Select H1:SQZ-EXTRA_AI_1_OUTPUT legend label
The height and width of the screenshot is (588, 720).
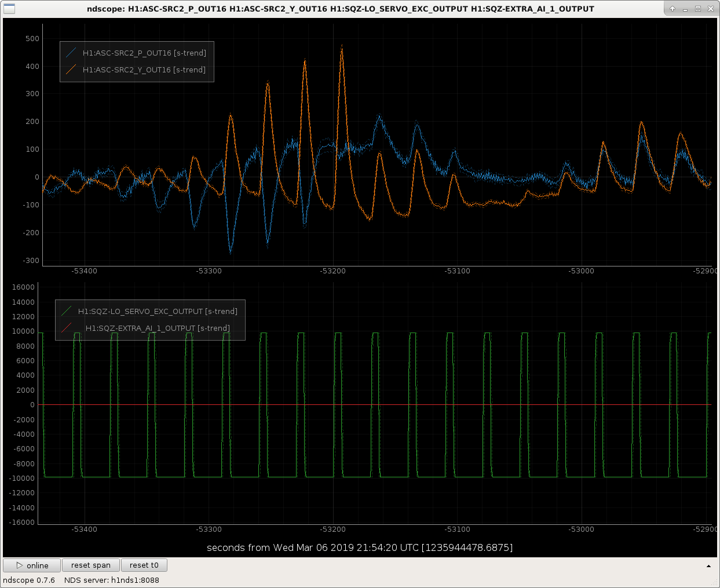click(x=158, y=328)
